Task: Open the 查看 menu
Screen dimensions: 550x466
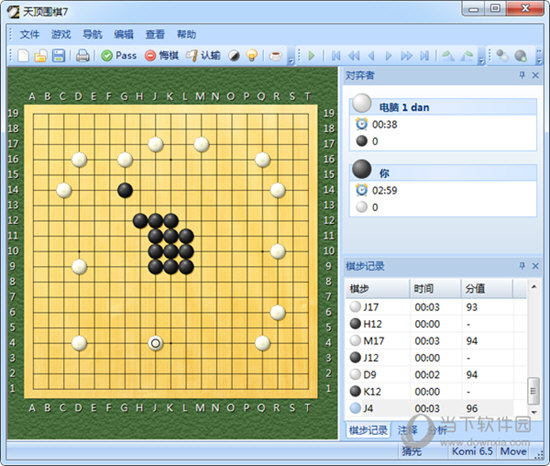Action: tap(155, 34)
